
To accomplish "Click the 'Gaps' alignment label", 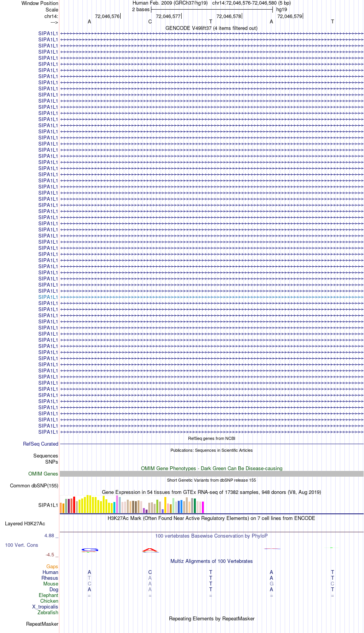I will pyautogui.click(x=52, y=566).
